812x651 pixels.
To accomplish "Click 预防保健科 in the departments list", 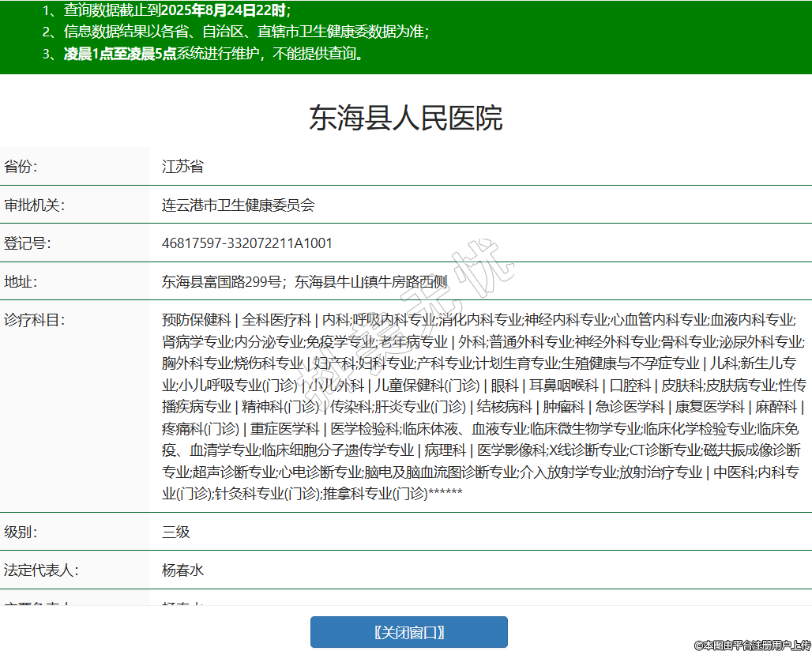I will [x=196, y=320].
